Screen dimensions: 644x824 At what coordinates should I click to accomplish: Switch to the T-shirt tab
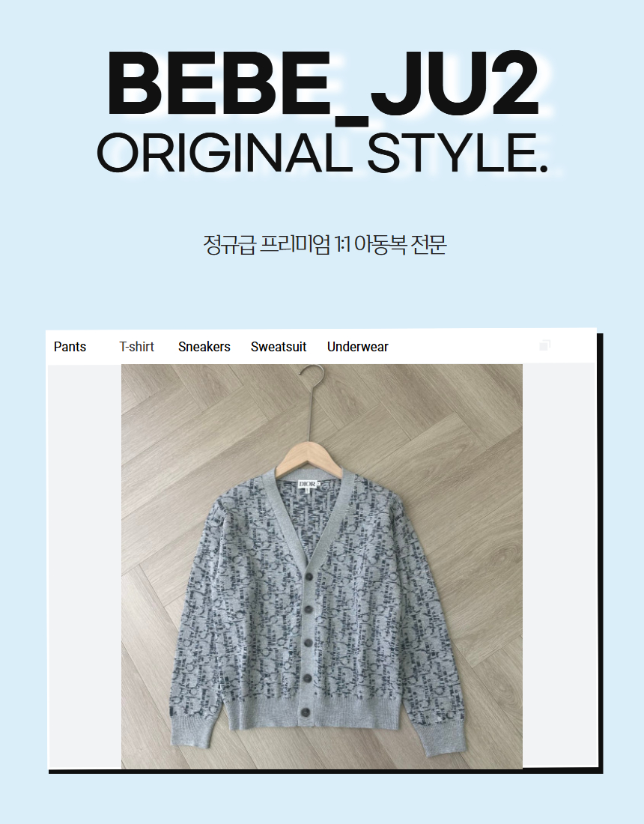pyautogui.click(x=136, y=347)
